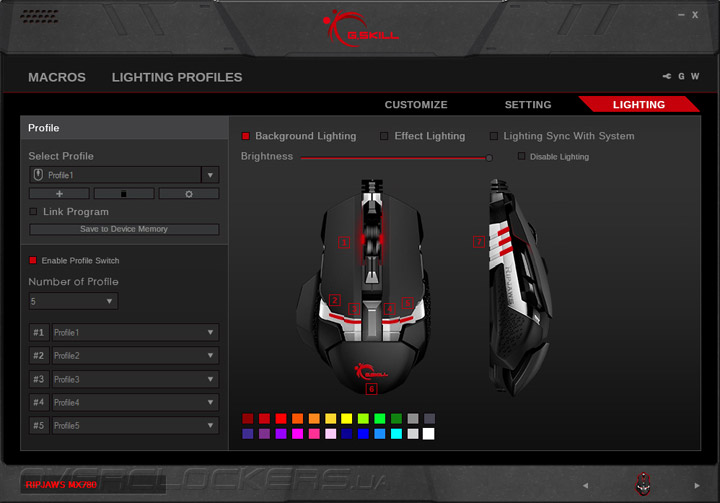Pick the cyan color swatch
This screenshot has width=720, height=503.
click(396, 434)
